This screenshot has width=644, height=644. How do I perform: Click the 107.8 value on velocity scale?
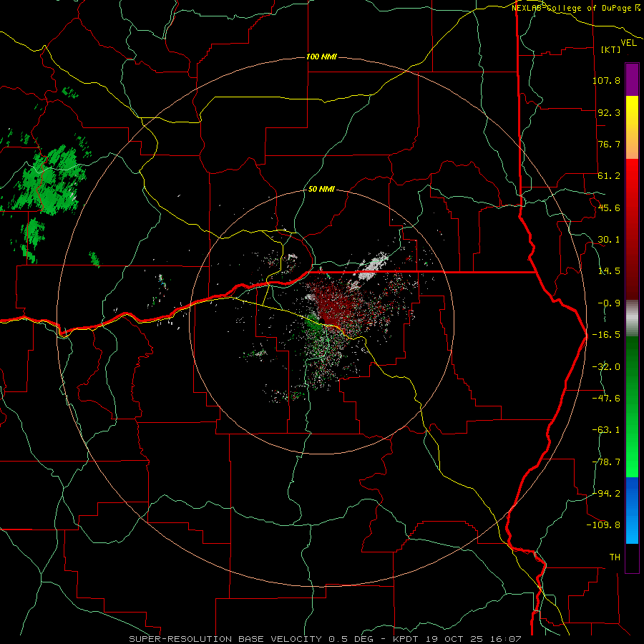point(606,80)
